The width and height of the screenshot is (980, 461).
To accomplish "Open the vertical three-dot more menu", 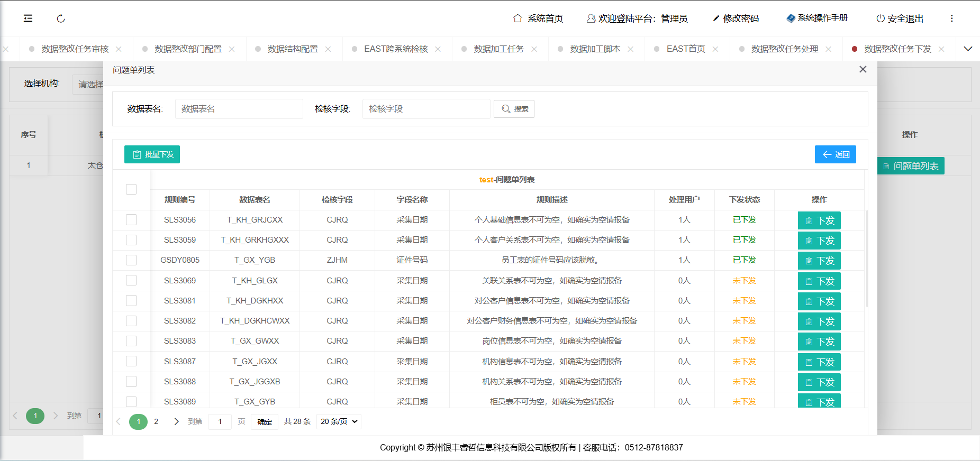I will pos(951,19).
